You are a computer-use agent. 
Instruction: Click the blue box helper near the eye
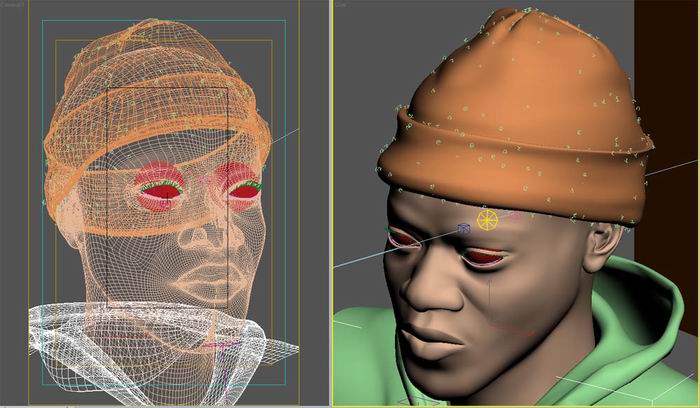pyautogui.click(x=464, y=229)
